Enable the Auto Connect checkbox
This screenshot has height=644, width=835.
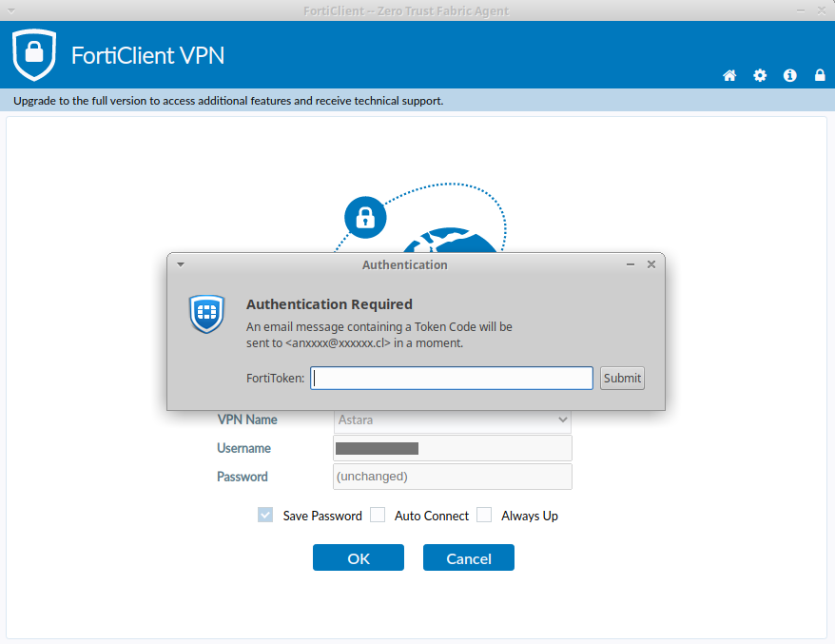pos(378,516)
